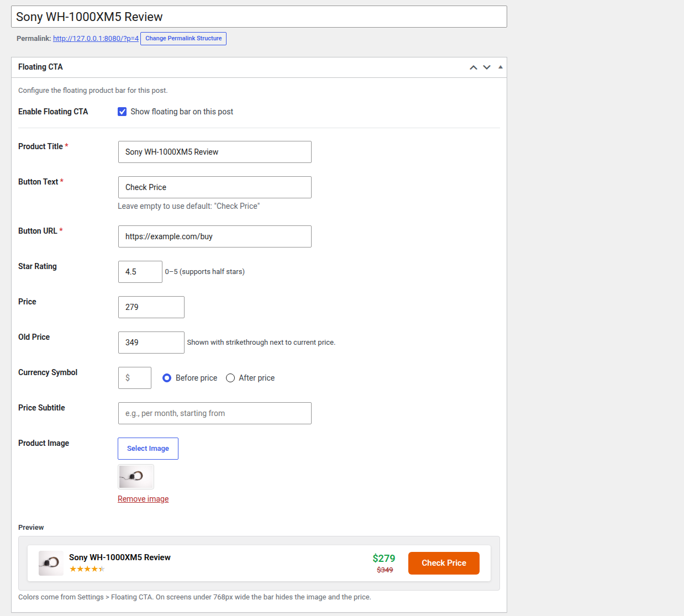Click the Price field showing 279

coord(151,307)
